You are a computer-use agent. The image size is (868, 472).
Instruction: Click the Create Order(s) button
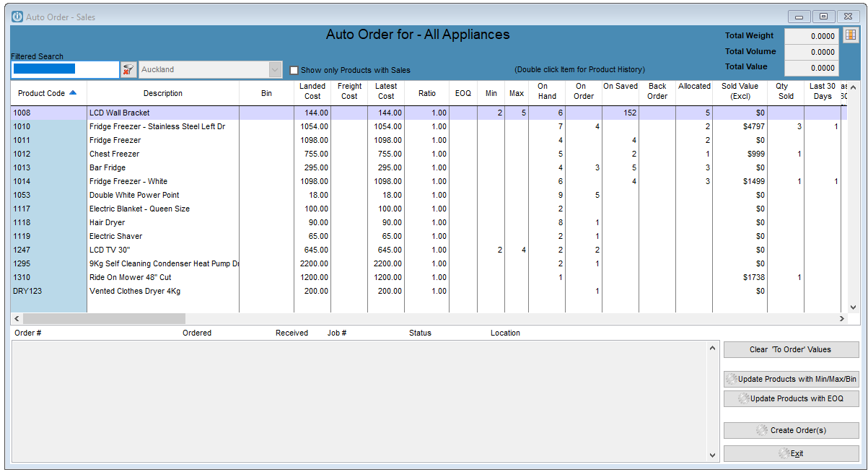pyautogui.click(x=792, y=430)
